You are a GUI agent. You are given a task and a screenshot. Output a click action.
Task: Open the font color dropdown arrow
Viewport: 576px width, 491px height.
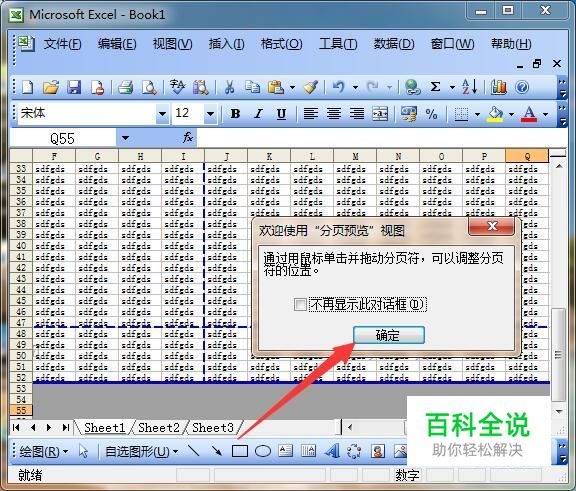tap(546, 114)
